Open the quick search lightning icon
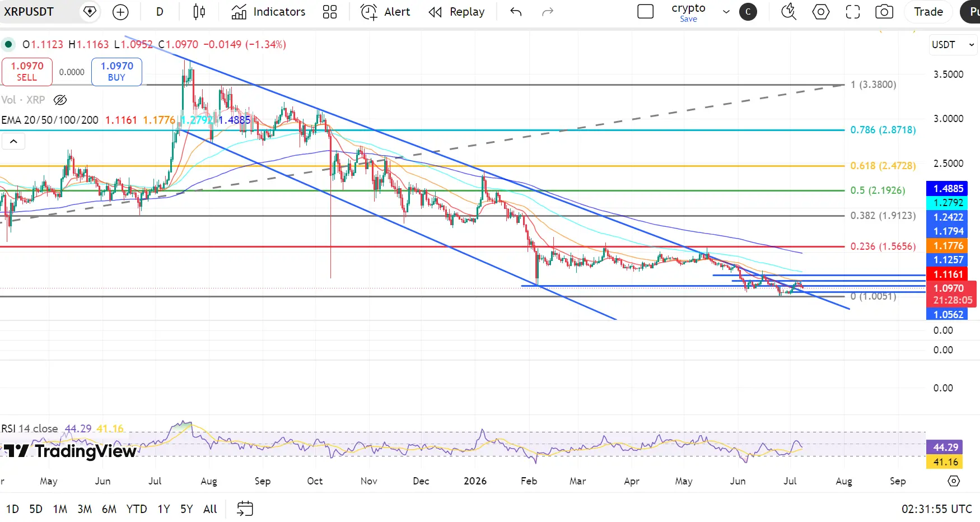The width and height of the screenshot is (980, 522). pos(789,12)
